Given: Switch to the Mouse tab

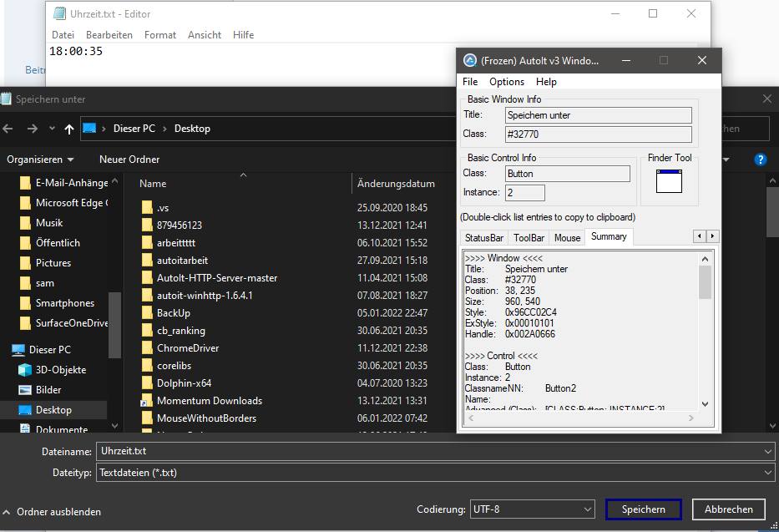Looking at the screenshot, I should (567, 238).
